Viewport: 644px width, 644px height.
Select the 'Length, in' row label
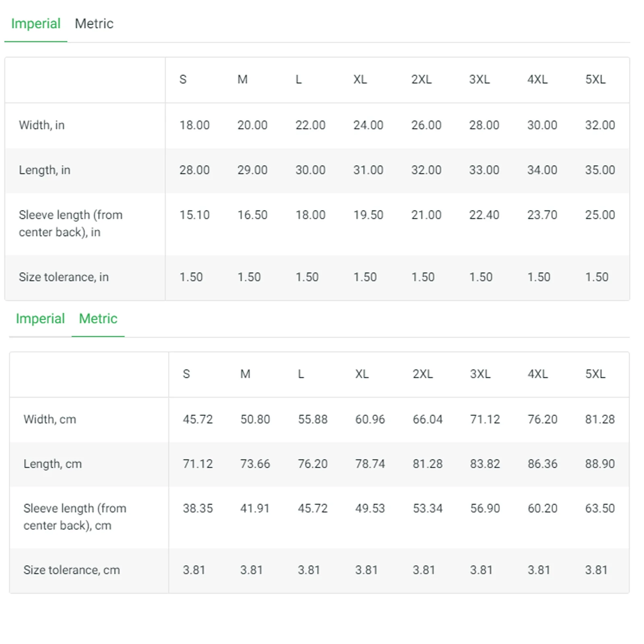(x=45, y=170)
